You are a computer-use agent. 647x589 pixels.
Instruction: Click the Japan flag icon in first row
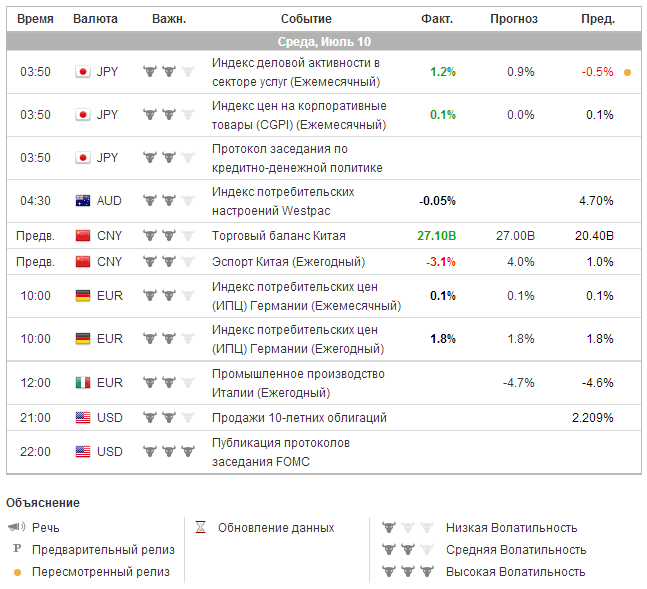click(83, 72)
